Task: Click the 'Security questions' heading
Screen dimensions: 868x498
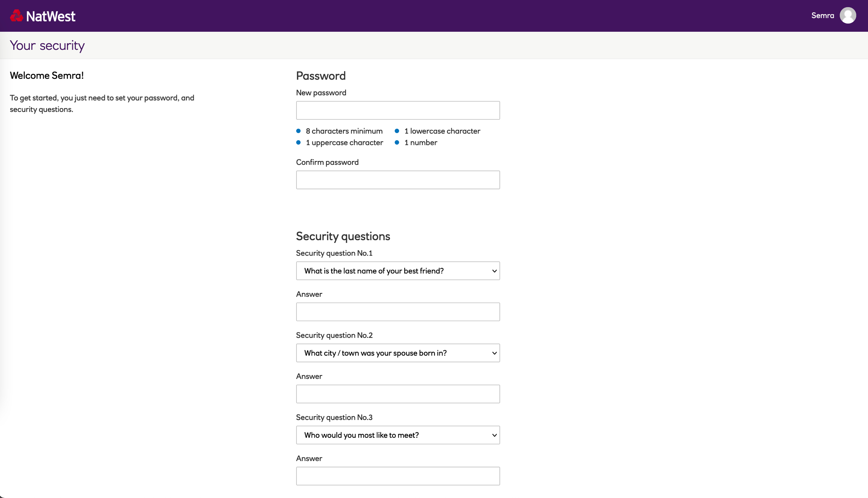Action: 343,236
